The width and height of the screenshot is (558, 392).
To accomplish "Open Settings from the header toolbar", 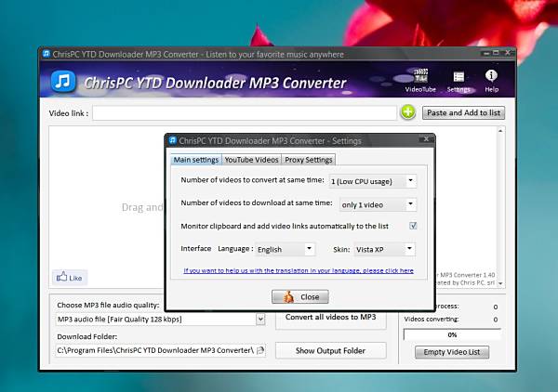I will [x=458, y=82].
